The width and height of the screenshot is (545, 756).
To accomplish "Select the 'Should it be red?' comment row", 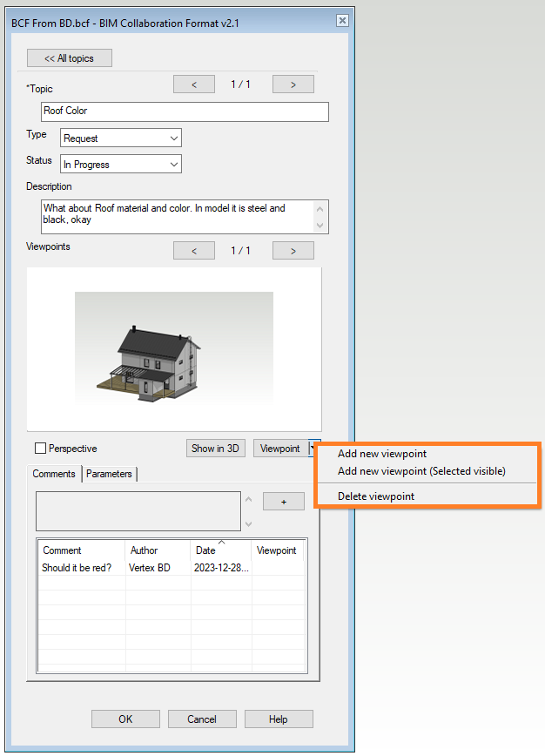I will [x=83, y=568].
